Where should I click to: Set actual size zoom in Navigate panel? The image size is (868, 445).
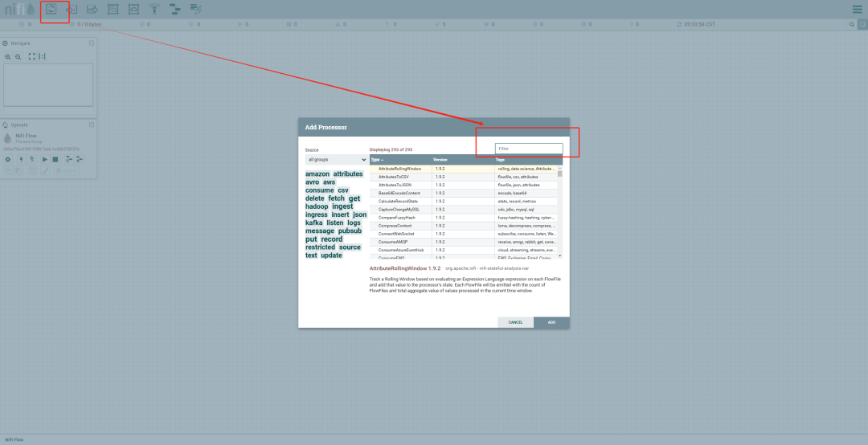(42, 56)
